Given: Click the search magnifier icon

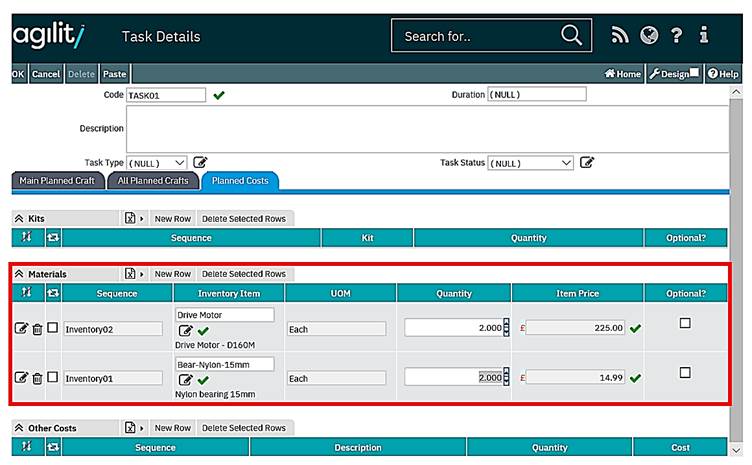Looking at the screenshot, I should coord(571,36).
